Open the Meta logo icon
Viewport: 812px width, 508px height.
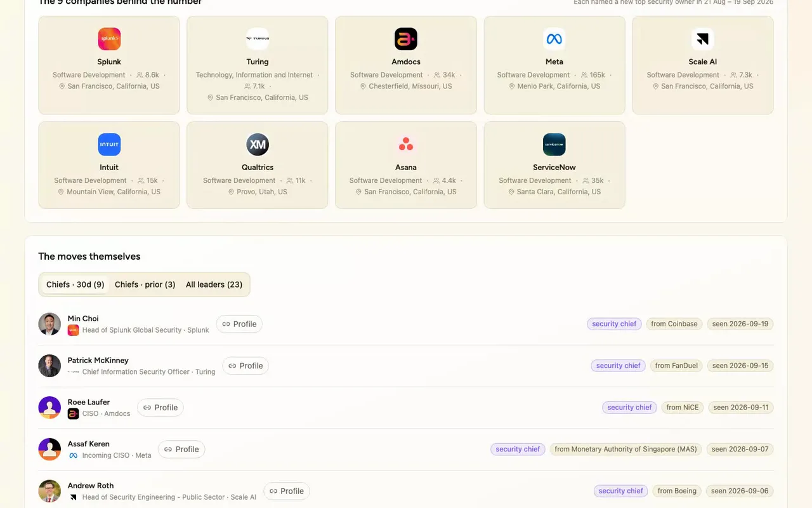pos(554,39)
